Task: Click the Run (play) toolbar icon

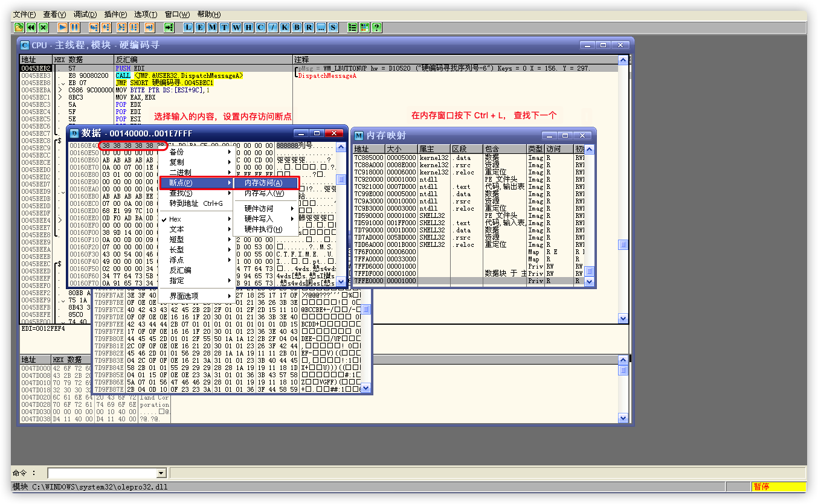Action: click(x=62, y=27)
